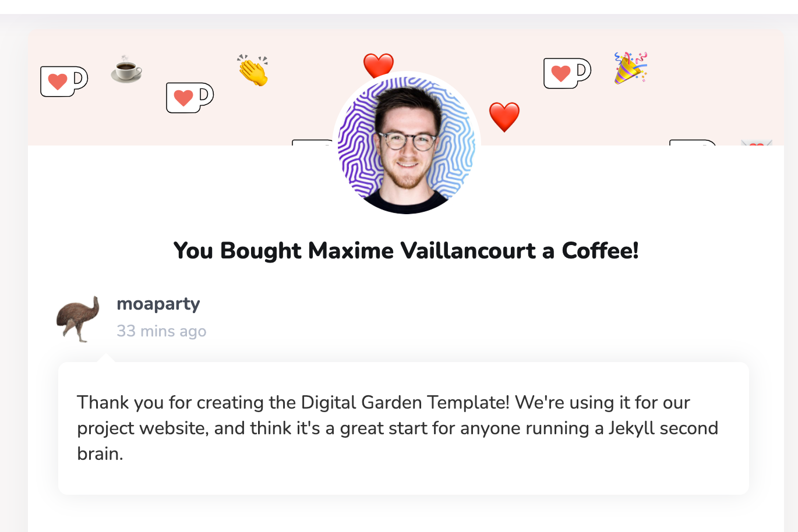Open the moaparty username link
The height and width of the screenshot is (532, 798).
(158, 304)
